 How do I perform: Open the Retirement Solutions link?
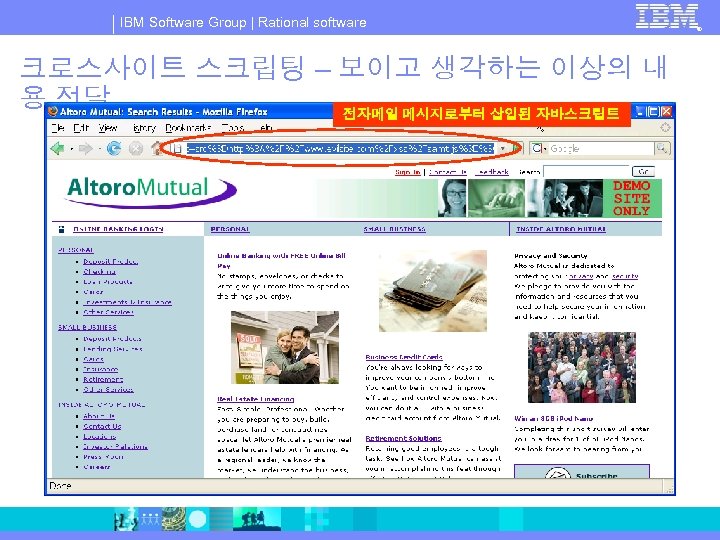tap(403, 439)
